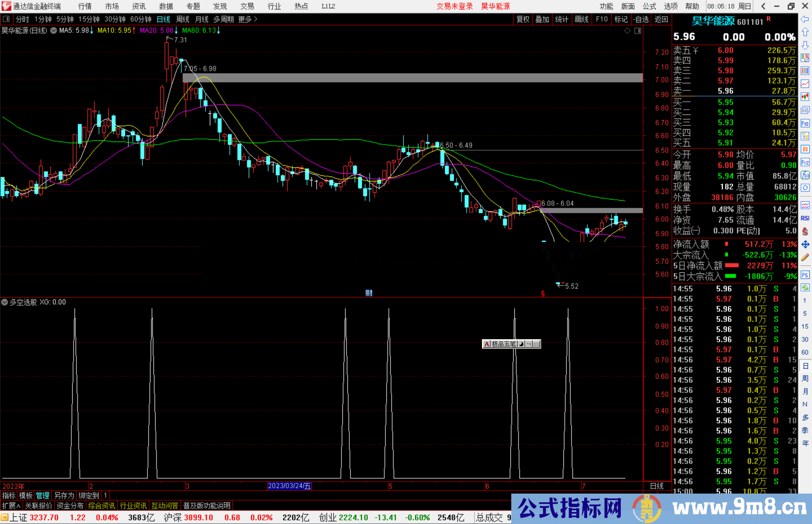812x524 pixels.
Task: Click the red dollar sign sidebar icon
Action: 805,231
